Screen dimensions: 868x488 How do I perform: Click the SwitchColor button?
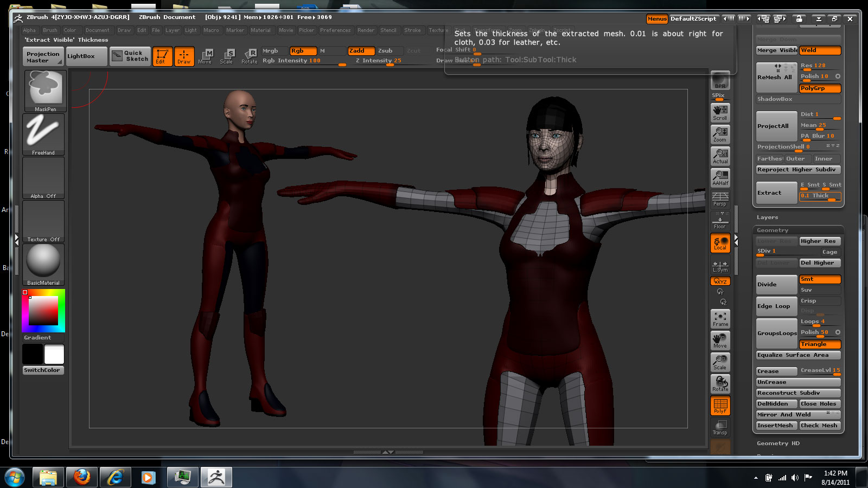pyautogui.click(x=42, y=370)
